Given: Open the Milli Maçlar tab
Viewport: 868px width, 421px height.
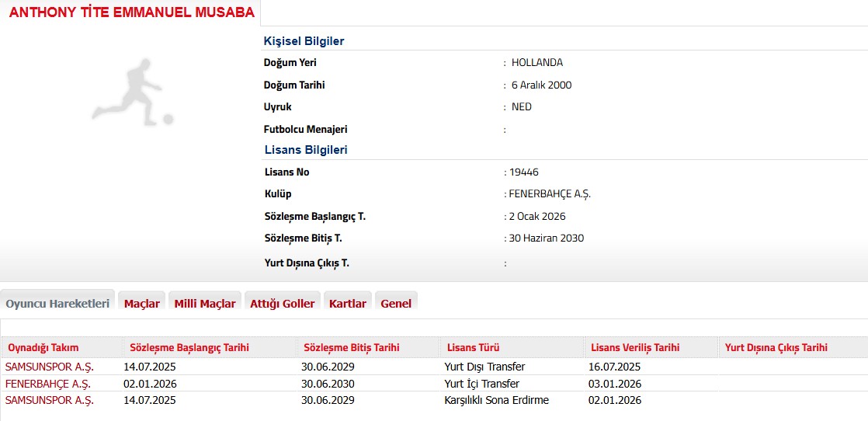Looking at the screenshot, I should click(205, 304).
